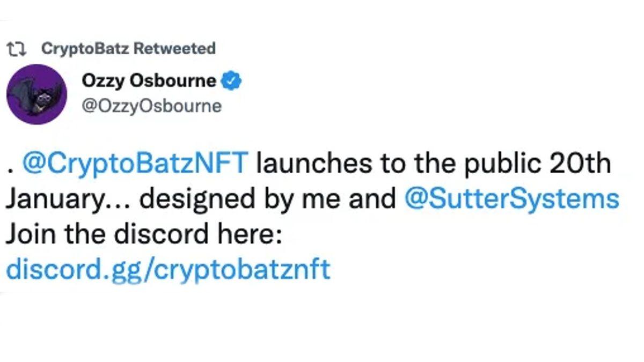
Task: Open the Ozzy Osbourne display name
Action: point(149,81)
